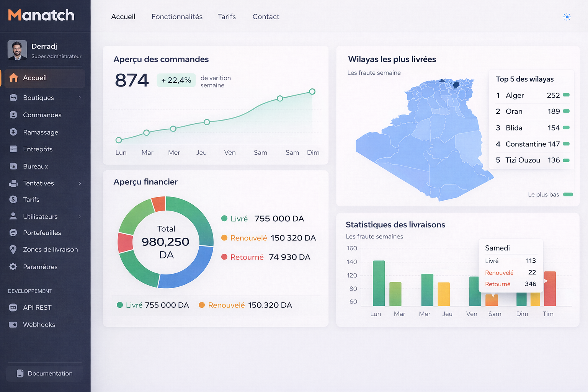The image size is (588, 392).
Task: Open the API REST icon
Action: click(14, 307)
